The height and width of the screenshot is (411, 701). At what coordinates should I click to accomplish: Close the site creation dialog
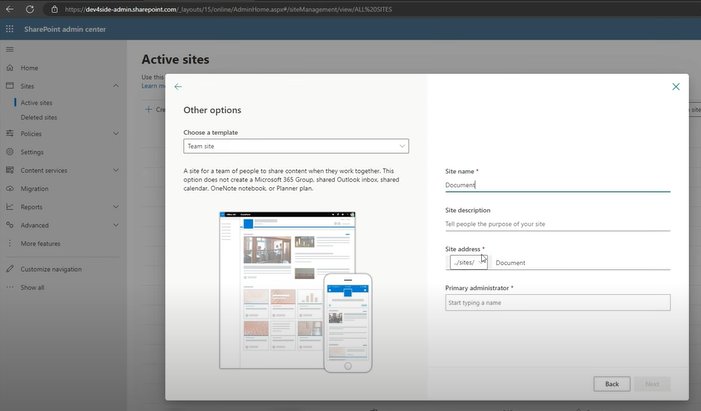point(676,87)
